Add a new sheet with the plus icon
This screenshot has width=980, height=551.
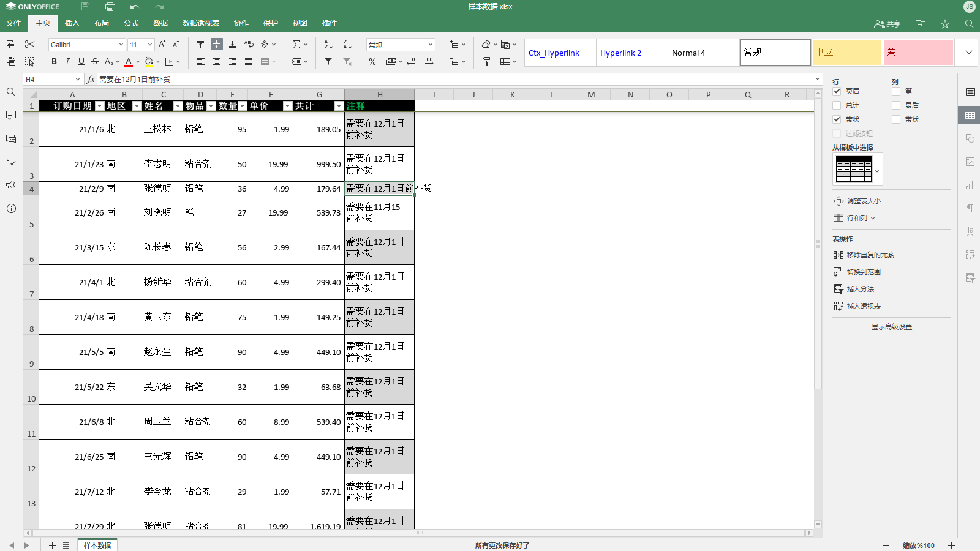click(52, 545)
